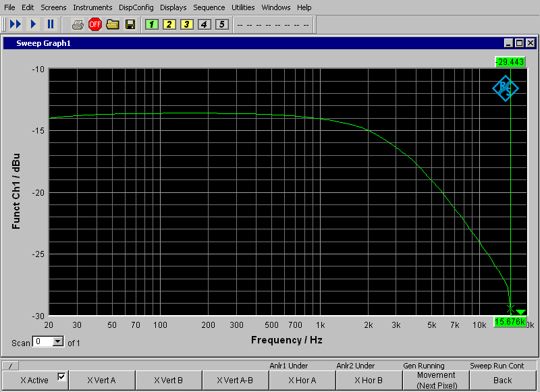Click the X Hor A softkey
540x392 pixels.
point(302,381)
